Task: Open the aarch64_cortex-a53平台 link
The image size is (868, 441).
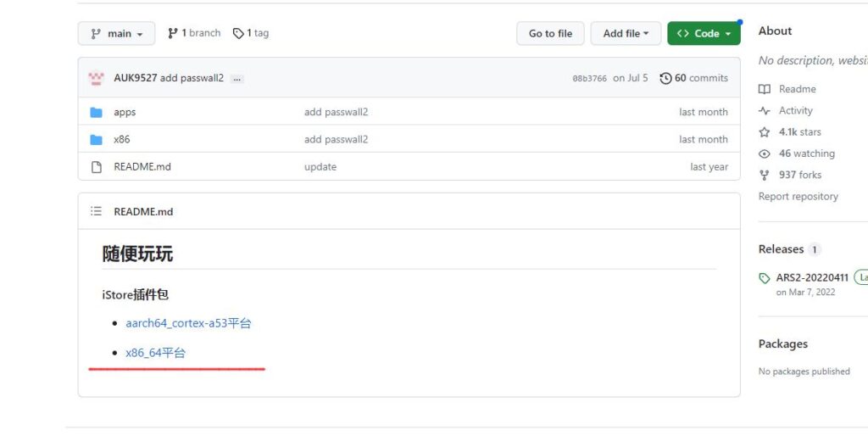Action: [x=188, y=323]
